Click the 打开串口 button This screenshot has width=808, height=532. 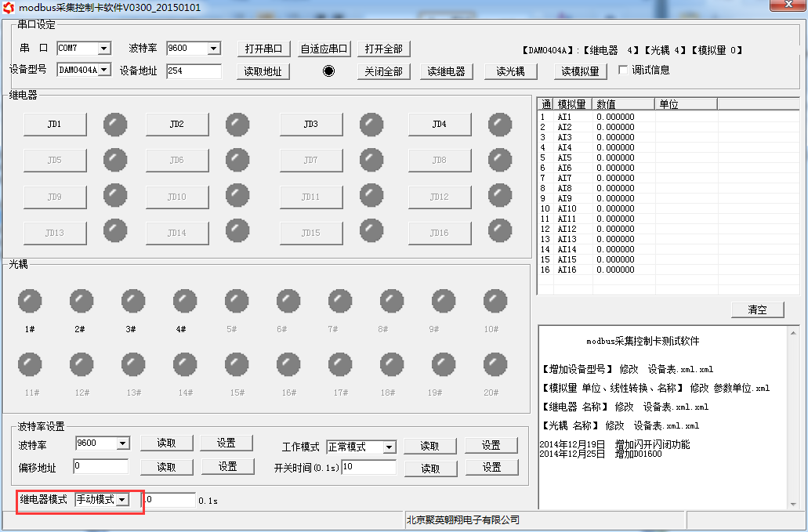(x=263, y=49)
